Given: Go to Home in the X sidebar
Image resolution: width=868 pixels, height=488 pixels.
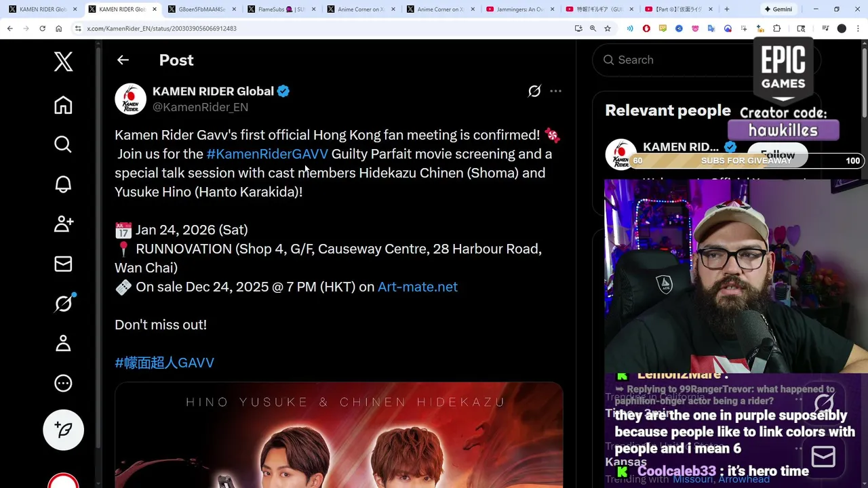Looking at the screenshot, I should [63, 105].
